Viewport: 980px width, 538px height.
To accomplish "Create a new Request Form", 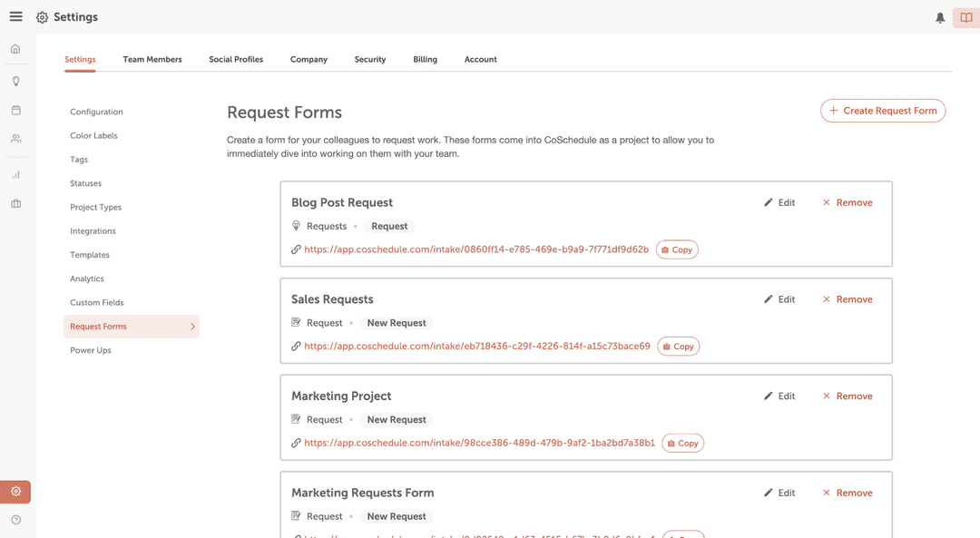I will [882, 110].
